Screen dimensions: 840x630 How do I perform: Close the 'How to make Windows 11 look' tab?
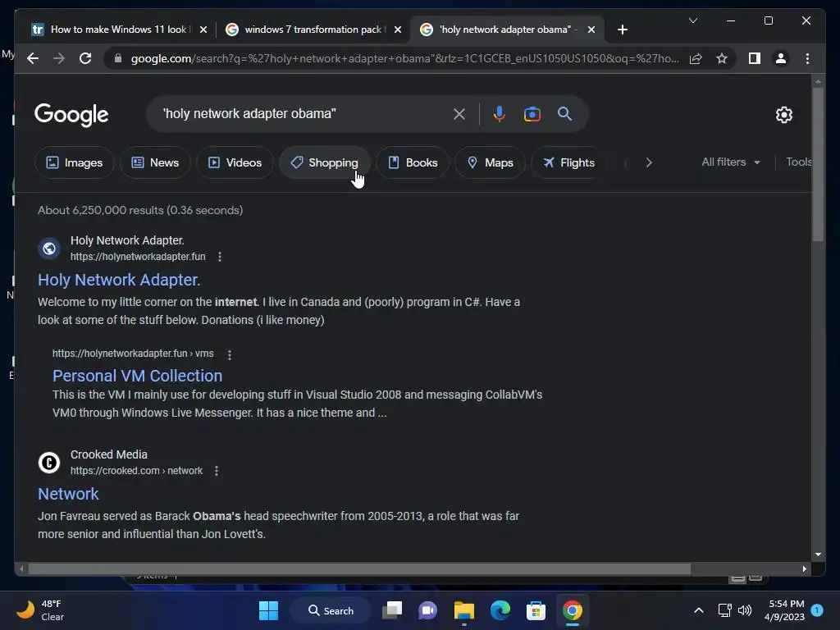203,30
